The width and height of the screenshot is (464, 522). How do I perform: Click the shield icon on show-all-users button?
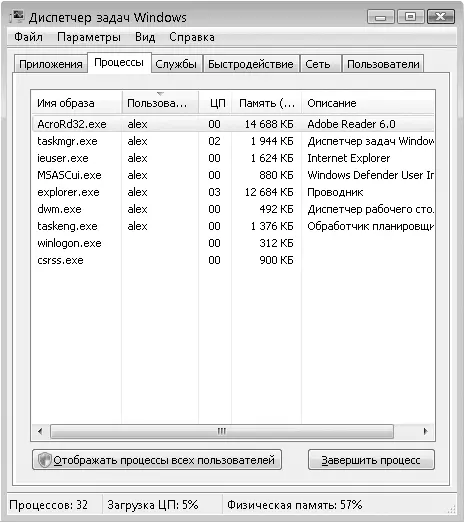pyautogui.click(x=44, y=460)
